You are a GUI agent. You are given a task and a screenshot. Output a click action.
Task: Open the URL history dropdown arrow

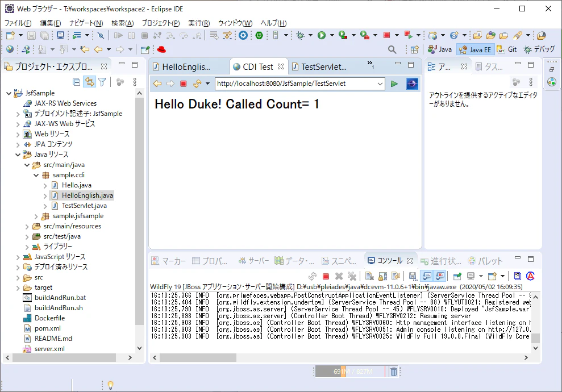click(x=380, y=84)
